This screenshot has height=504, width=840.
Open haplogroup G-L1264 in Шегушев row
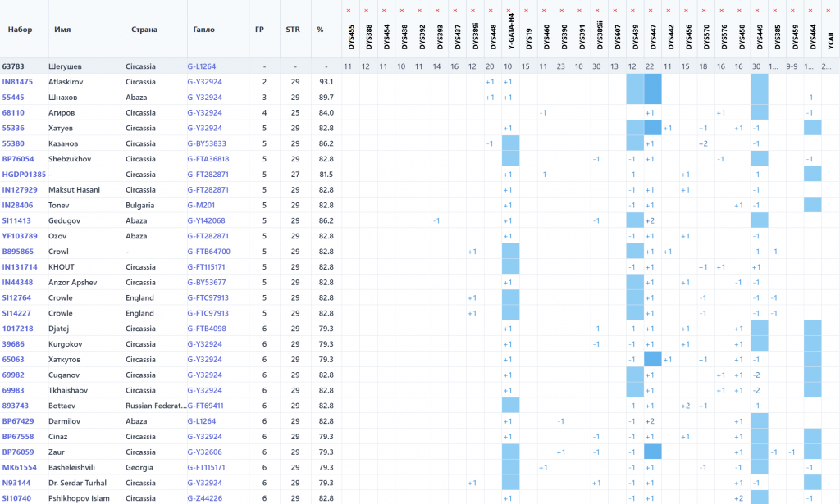coord(202,66)
